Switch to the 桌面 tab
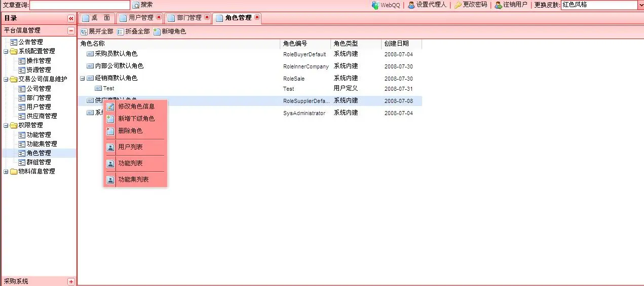The height and width of the screenshot is (286, 644). pos(96,18)
